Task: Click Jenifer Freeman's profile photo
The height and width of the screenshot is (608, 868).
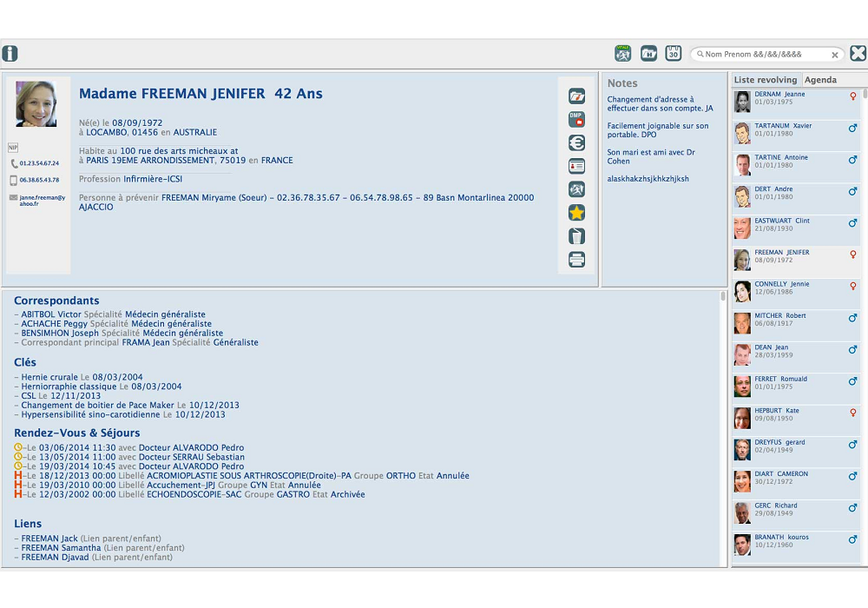Action: (x=36, y=104)
